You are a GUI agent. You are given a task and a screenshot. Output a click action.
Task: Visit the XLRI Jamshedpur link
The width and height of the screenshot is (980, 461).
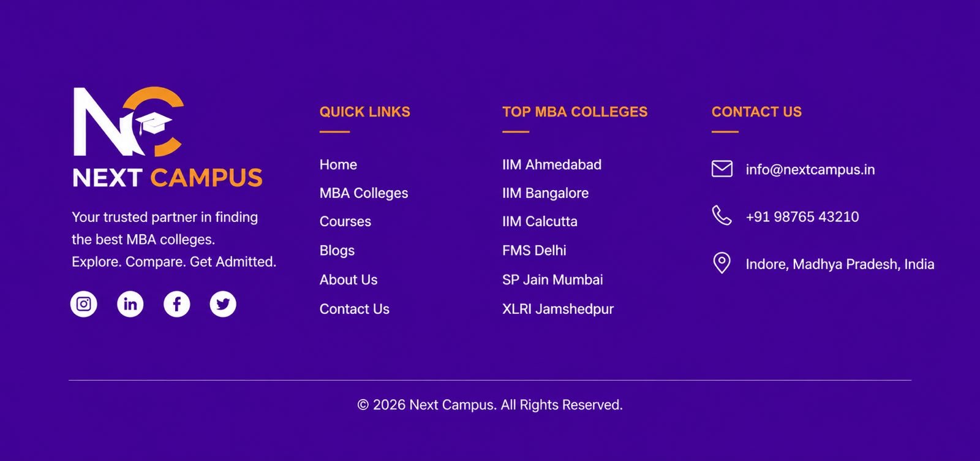pos(558,309)
